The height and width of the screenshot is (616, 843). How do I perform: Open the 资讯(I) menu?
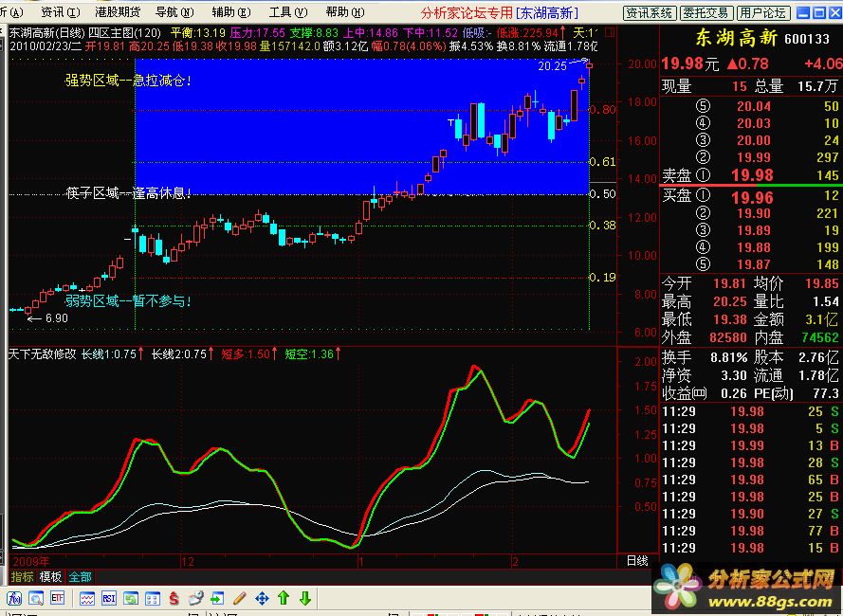(x=61, y=11)
